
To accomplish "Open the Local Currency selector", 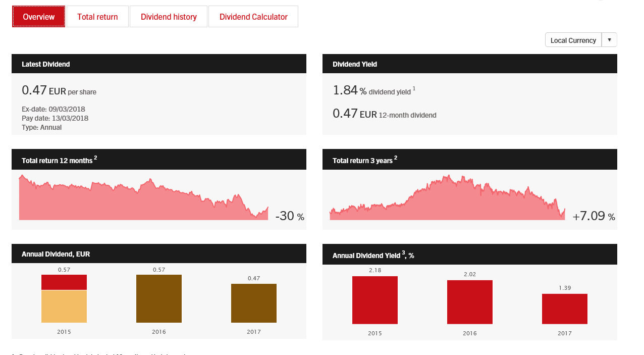I will pos(573,40).
